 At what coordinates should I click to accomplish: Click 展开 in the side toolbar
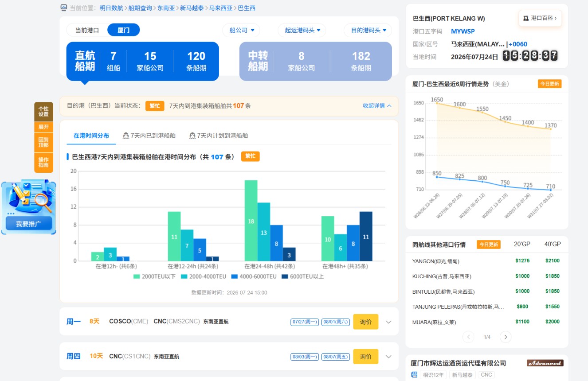(43, 127)
